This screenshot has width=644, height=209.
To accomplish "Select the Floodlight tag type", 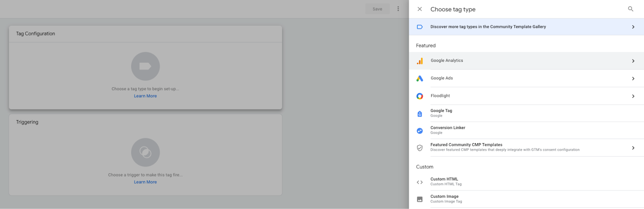I will (526, 96).
